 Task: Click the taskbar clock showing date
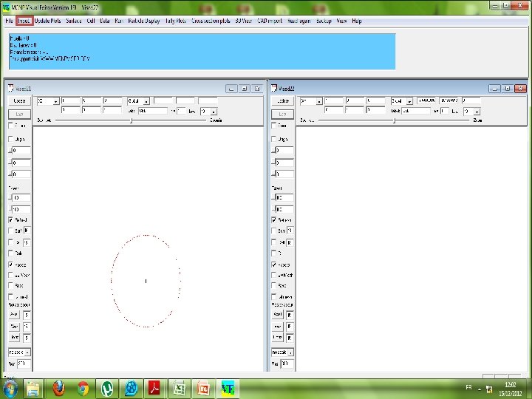[510, 389]
